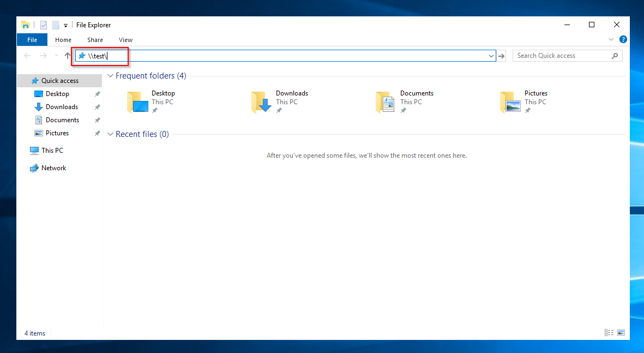Switch to the Share ribbon tab
Screen dimensions: 644x353
click(95, 40)
